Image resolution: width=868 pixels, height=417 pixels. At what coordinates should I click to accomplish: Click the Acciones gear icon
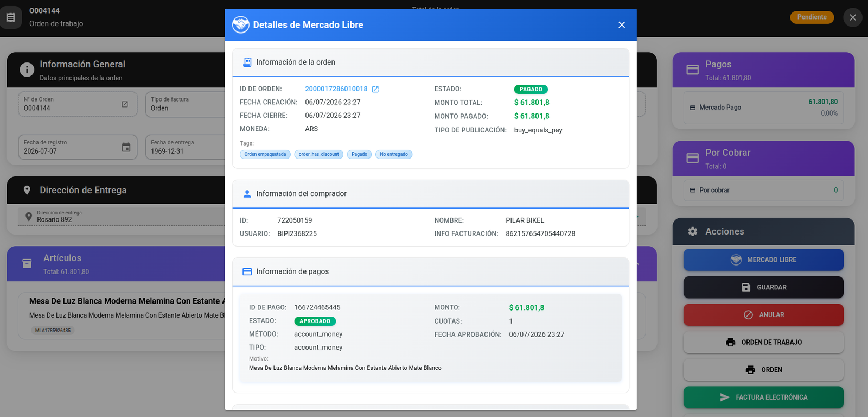(692, 231)
